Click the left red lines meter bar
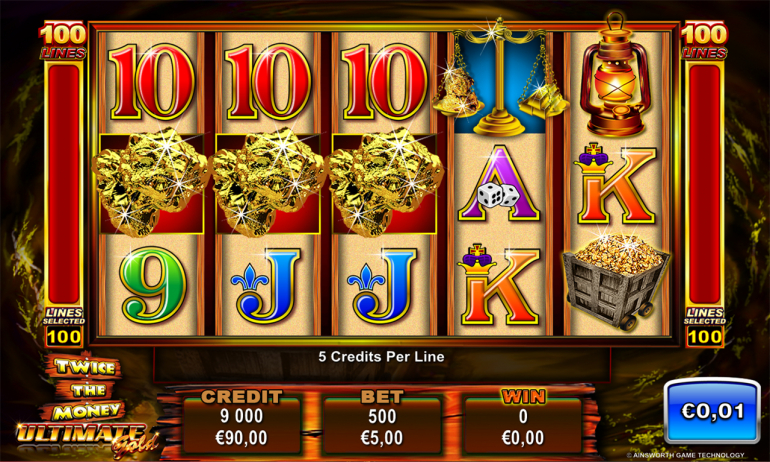 point(64,184)
